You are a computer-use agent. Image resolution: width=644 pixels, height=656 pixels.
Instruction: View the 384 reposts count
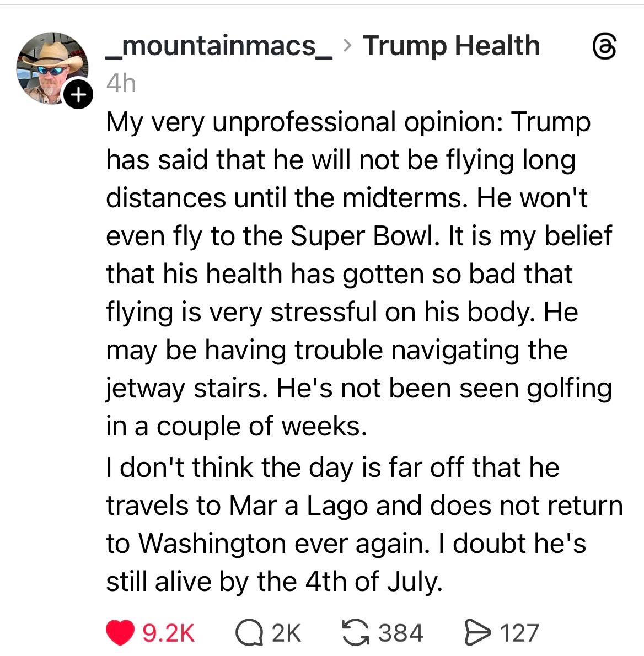401,632
